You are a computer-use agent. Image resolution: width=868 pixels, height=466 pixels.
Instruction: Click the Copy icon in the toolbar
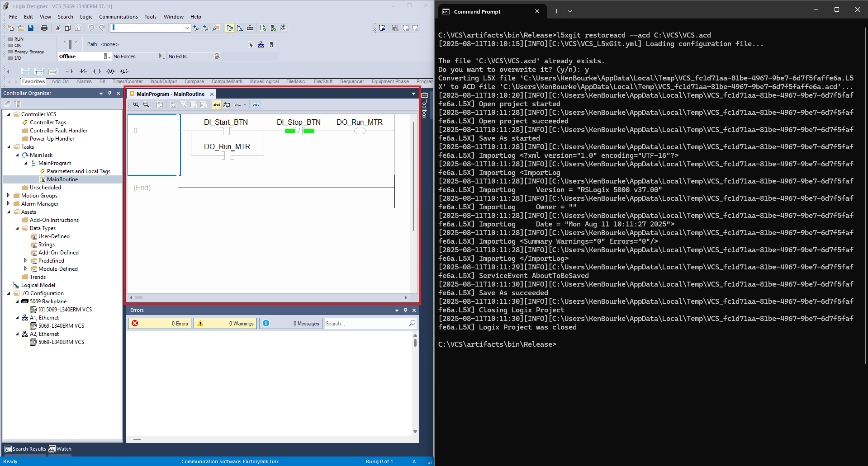[x=68, y=28]
